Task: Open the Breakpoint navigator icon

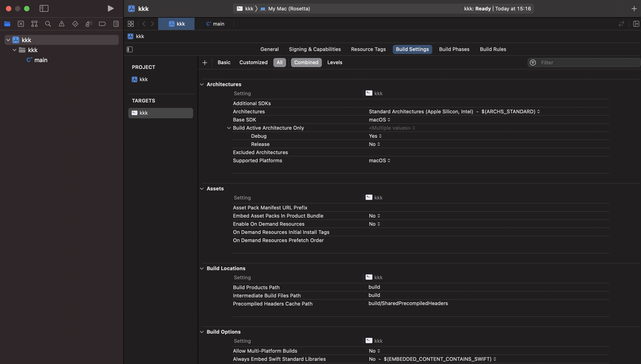Action: [x=102, y=24]
